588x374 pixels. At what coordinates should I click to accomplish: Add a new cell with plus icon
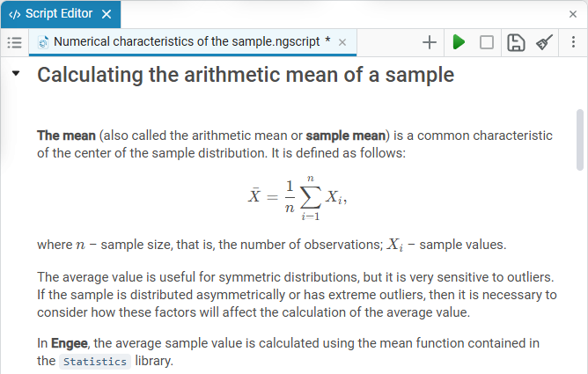coord(430,42)
